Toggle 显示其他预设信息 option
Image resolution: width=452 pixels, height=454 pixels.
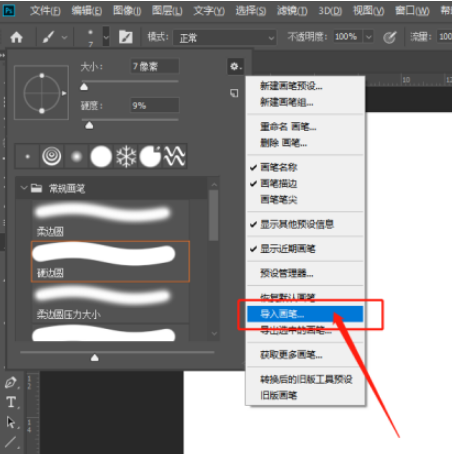click(x=305, y=224)
